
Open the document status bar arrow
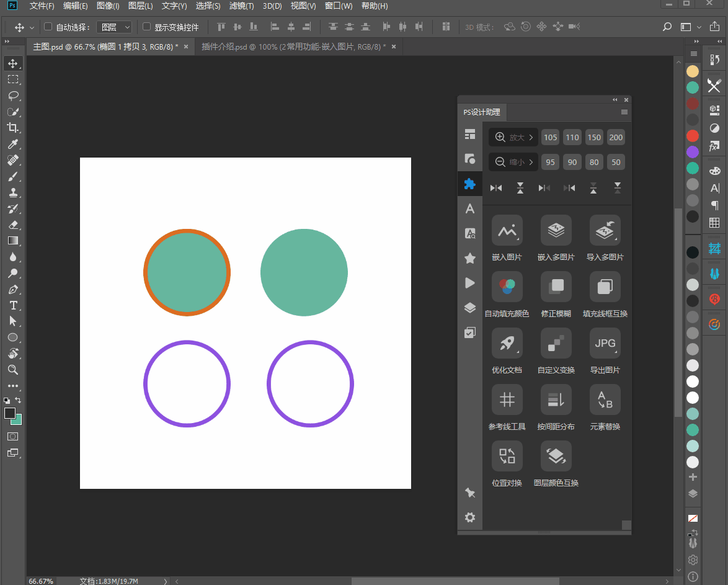coord(166,581)
